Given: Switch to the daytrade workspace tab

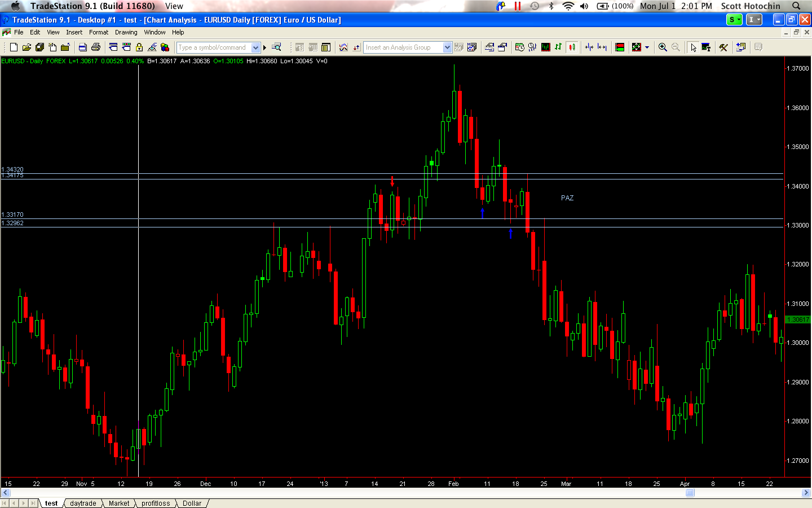Looking at the screenshot, I should click(83, 503).
